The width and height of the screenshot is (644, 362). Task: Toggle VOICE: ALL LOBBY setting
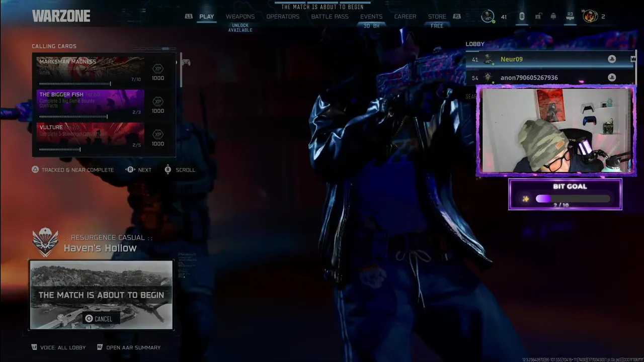(63, 347)
